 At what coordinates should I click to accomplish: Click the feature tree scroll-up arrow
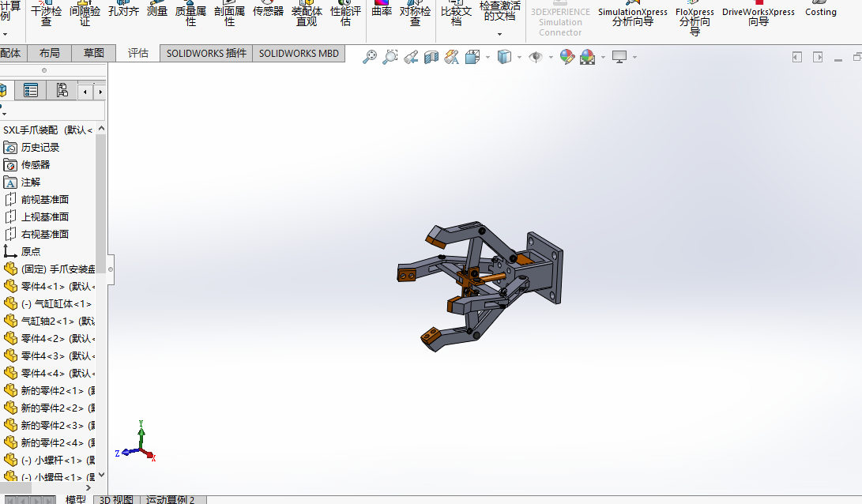tap(101, 129)
